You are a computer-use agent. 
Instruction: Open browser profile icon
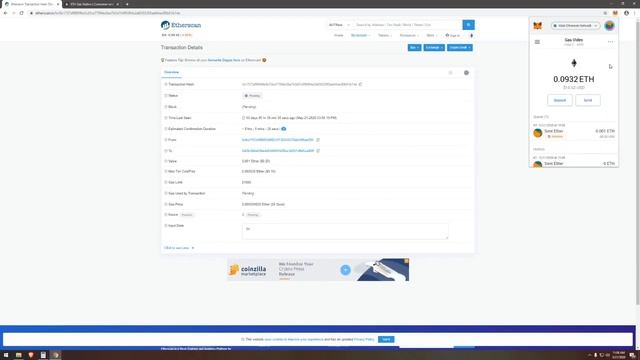click(626, 13)
